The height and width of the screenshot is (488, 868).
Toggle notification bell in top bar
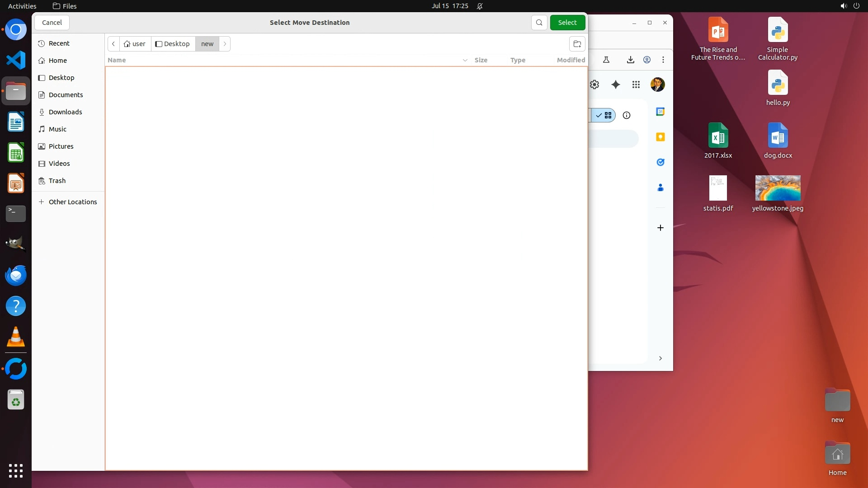coord(480,6)
